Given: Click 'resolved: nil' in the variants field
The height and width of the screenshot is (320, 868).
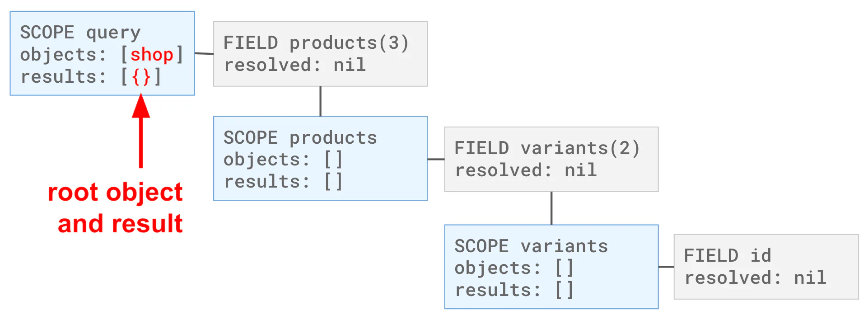Looking at the screenshot, I should coord(526,170).
